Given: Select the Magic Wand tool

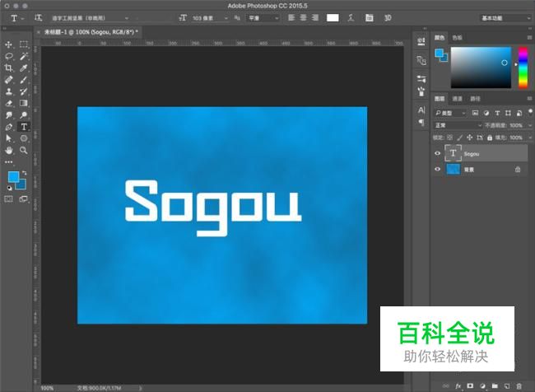Looking at the screenshot, I should [x=24, y=56].
